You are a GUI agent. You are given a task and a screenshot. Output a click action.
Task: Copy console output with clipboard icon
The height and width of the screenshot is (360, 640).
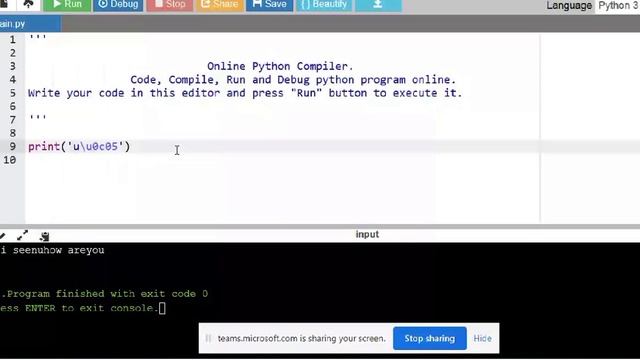pyautogui.click(x=44, y=236)
